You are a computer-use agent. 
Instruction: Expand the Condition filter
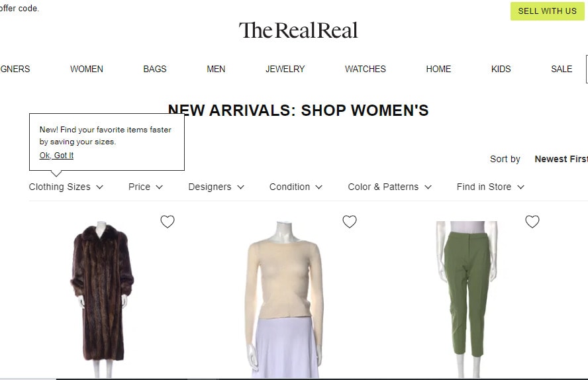(x=296, y=187)
